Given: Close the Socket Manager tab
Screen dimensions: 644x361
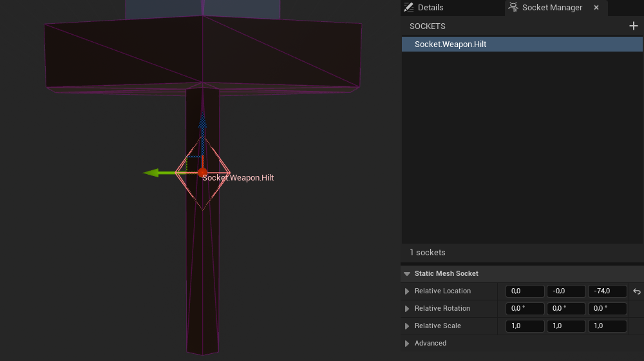Looking at the screenshot, I should 596,8.
